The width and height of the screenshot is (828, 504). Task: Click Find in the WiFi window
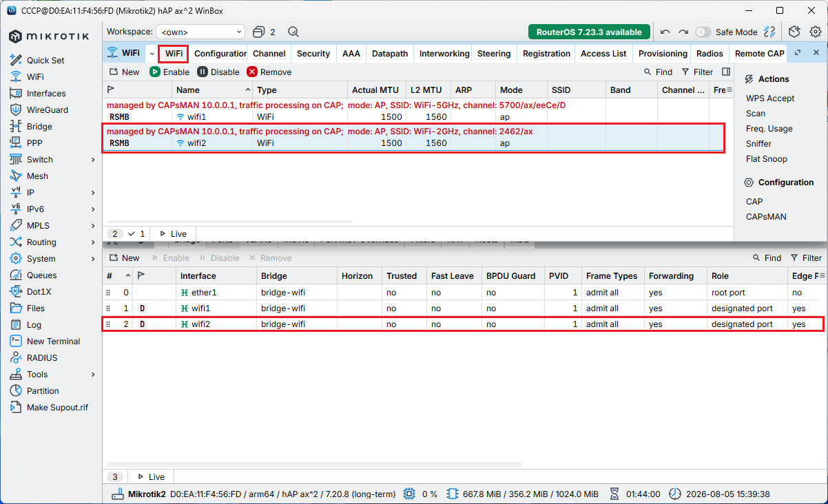point(658,72)
